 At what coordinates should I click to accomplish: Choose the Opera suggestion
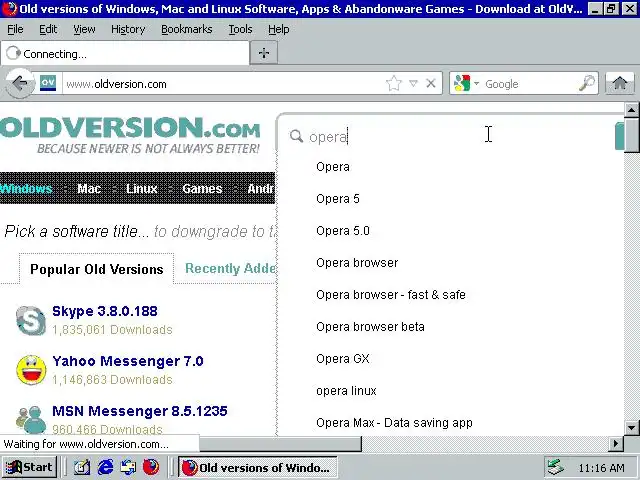[x=333, y=167]
